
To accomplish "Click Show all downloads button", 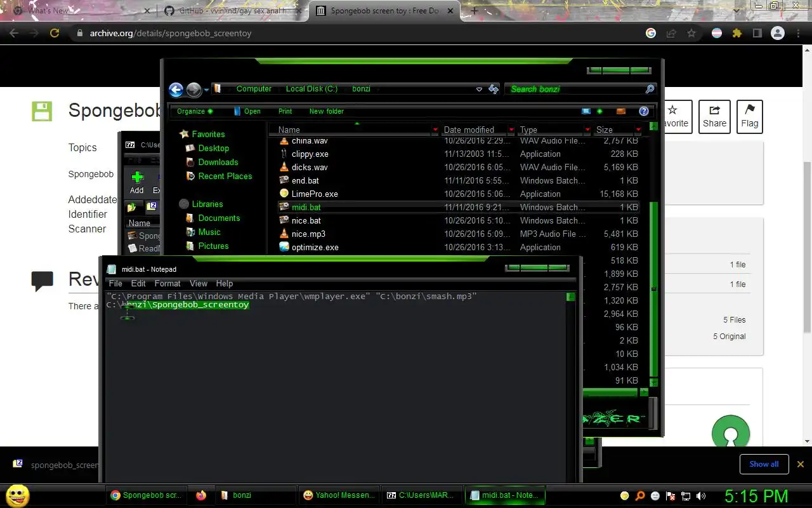I will (x=764, y=464).
